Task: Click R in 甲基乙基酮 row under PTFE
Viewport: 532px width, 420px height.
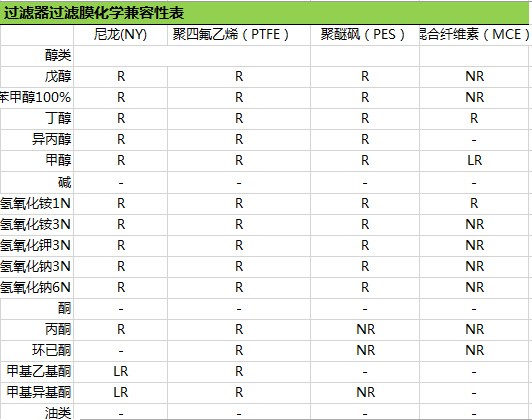Action: coord(239,371)
